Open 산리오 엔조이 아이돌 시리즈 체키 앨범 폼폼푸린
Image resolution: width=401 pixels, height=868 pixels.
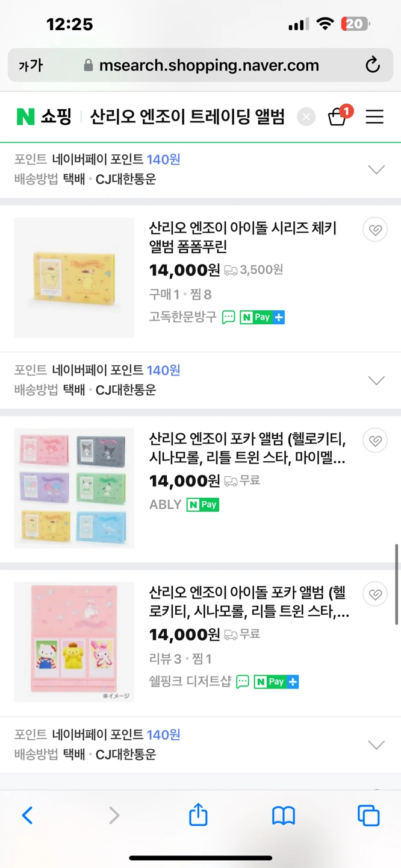243,237
